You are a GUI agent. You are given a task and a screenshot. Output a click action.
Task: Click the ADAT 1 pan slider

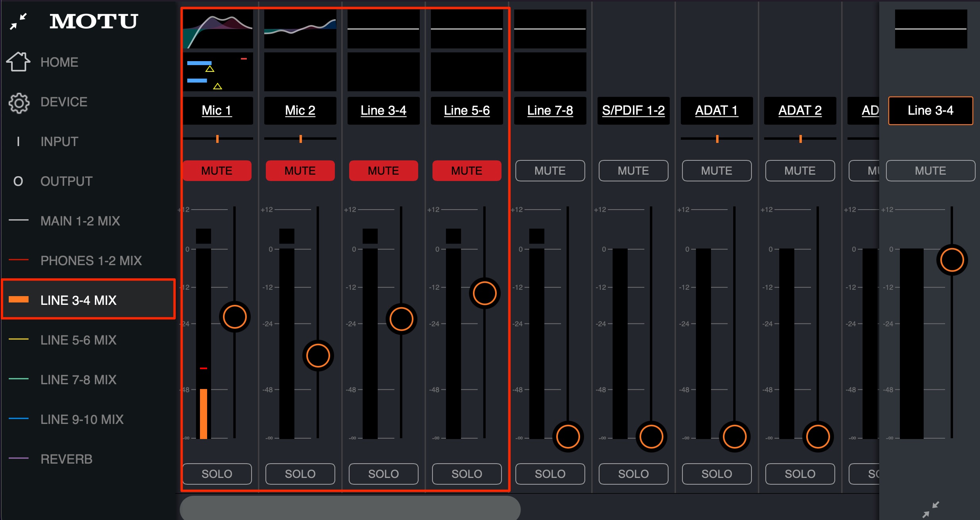point(717,139)
